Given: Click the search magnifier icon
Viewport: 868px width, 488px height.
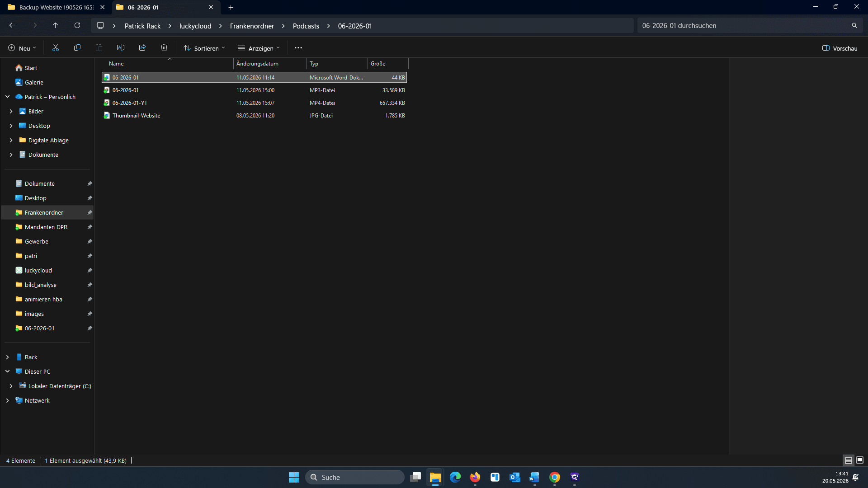Looking at the screenshot, I should tap(854, 26).
